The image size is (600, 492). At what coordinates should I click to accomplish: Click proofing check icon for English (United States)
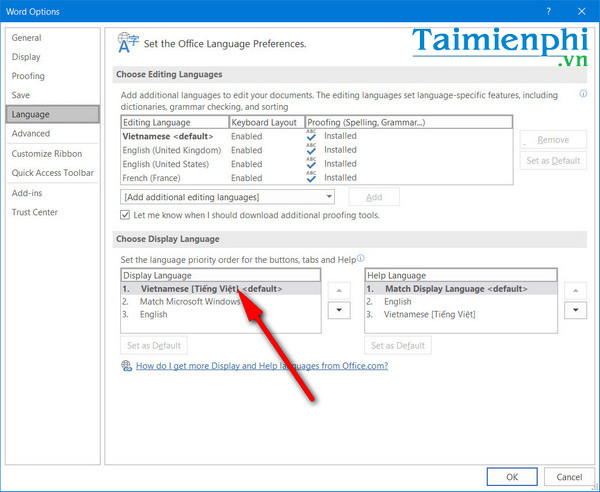pyautogui.click(x=311, y=163)
